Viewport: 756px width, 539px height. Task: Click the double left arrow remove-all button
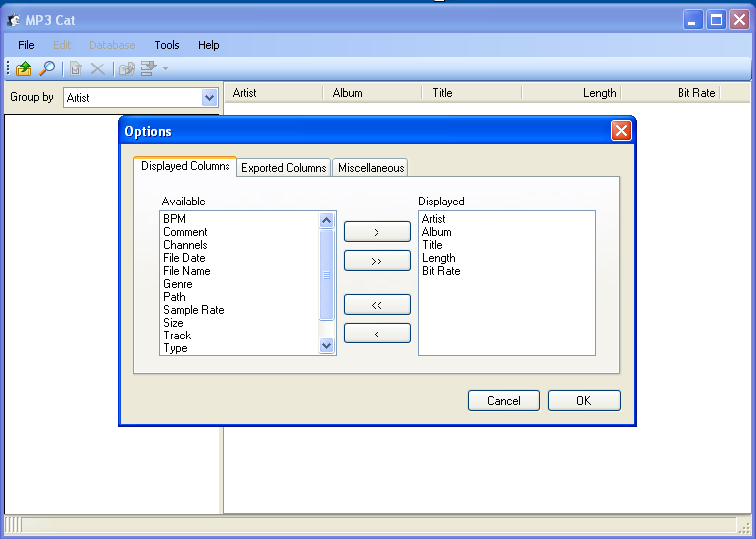tap(378, 305)
